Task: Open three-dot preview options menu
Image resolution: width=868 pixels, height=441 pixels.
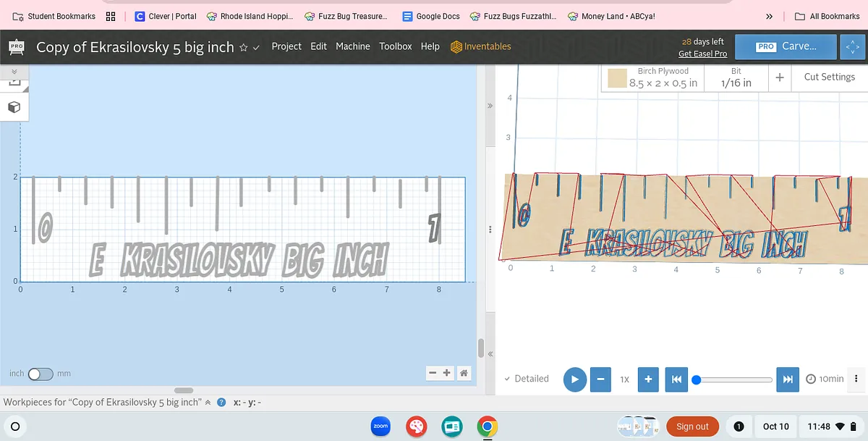Action: pyautogui.click(x=856, y=379)
